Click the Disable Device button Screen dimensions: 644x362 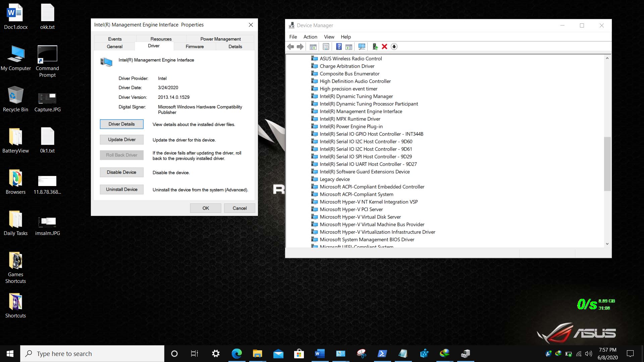pyautogui.click(x=122, y=172)
